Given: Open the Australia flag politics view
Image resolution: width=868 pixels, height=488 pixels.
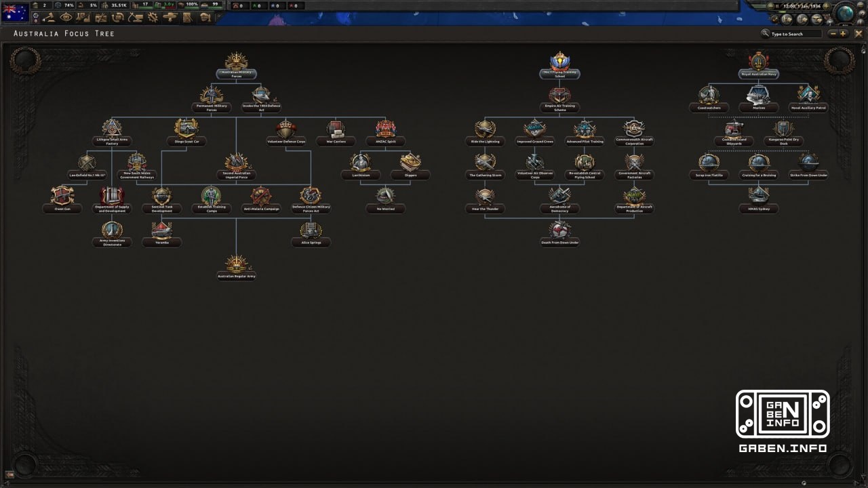Looking at the screenshot, I should click(x=15, y=12).
